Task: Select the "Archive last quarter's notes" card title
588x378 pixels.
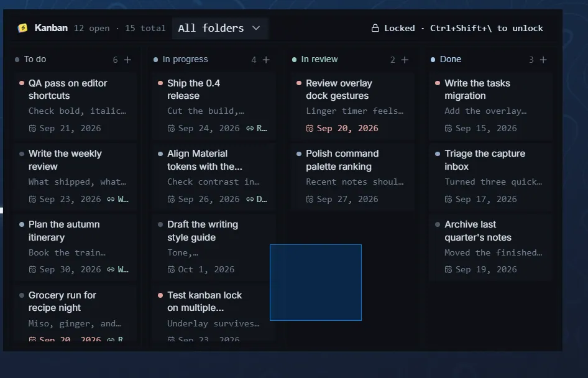Action: (478, 231)
